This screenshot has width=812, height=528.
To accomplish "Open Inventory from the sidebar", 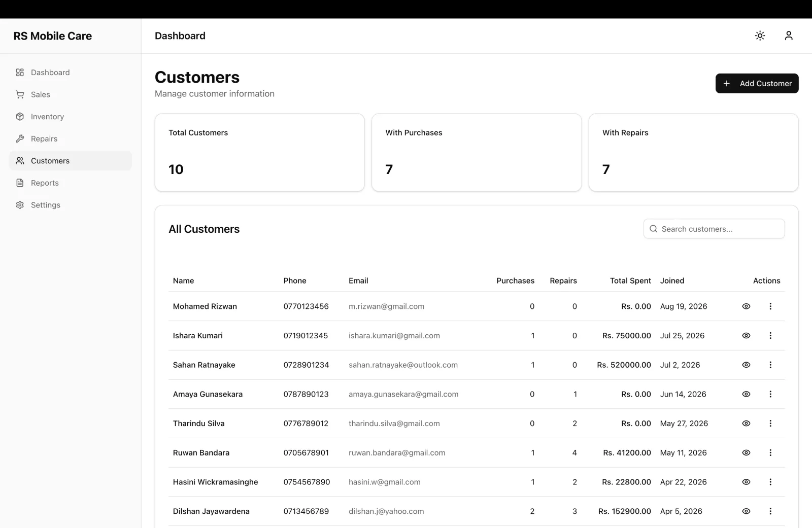I will pyautogui.click(x=71, y=117).
